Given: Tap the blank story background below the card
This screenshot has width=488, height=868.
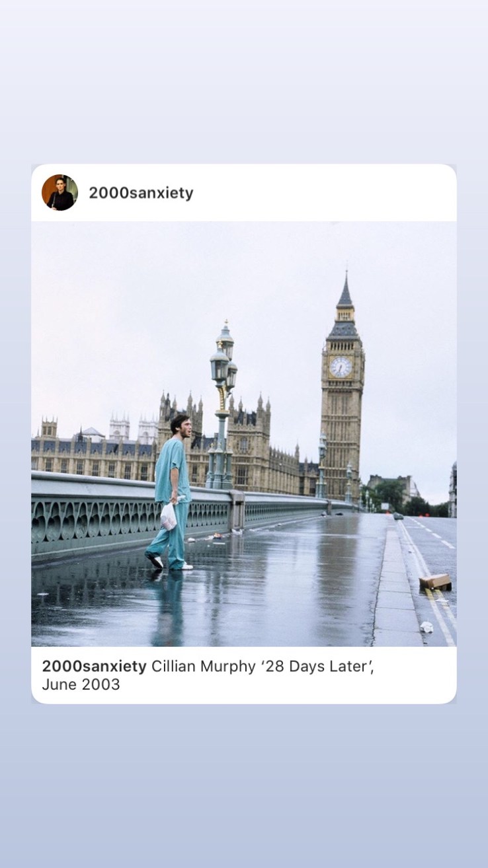Looking at the screenshot, I should pyautogui.click(x=244, y=786).
